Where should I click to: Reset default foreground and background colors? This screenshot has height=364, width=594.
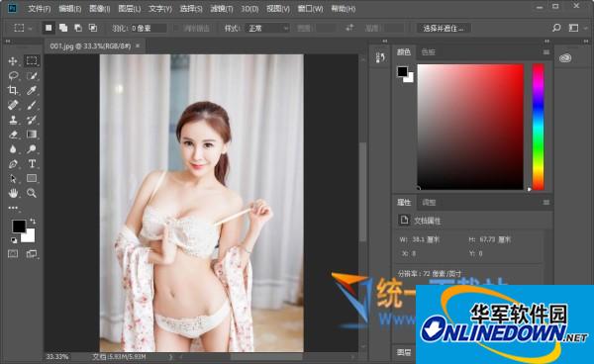click(14, 240)
